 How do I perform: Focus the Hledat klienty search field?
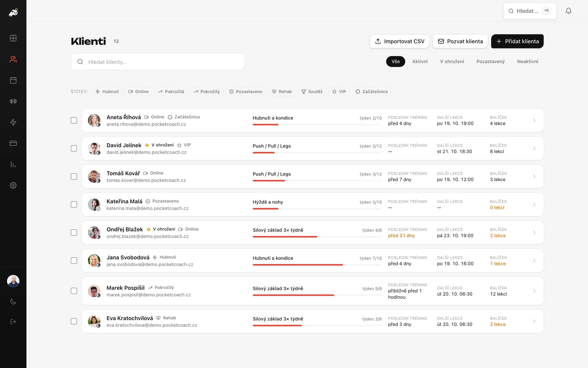coord(158,62)
